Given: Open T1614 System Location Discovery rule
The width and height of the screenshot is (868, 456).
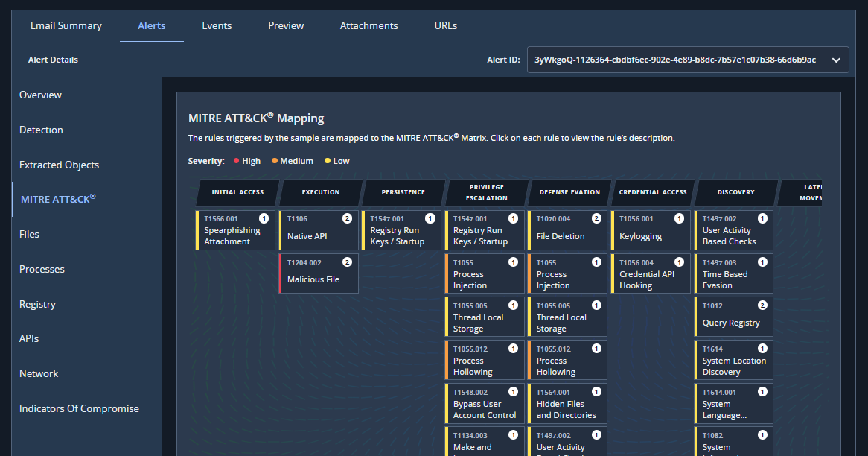Looking at the screenshot, I should pos(733,360).
